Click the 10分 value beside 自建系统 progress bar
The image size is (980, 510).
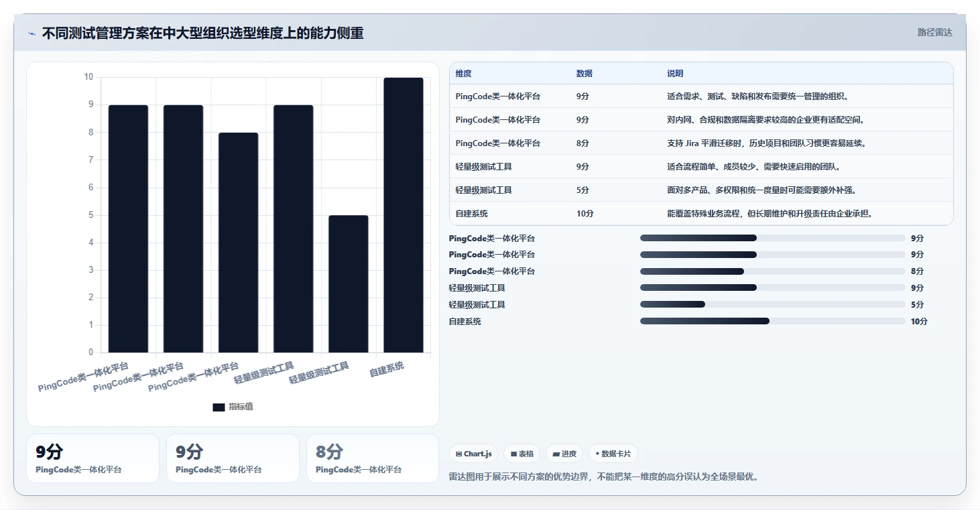pos(919,322)
